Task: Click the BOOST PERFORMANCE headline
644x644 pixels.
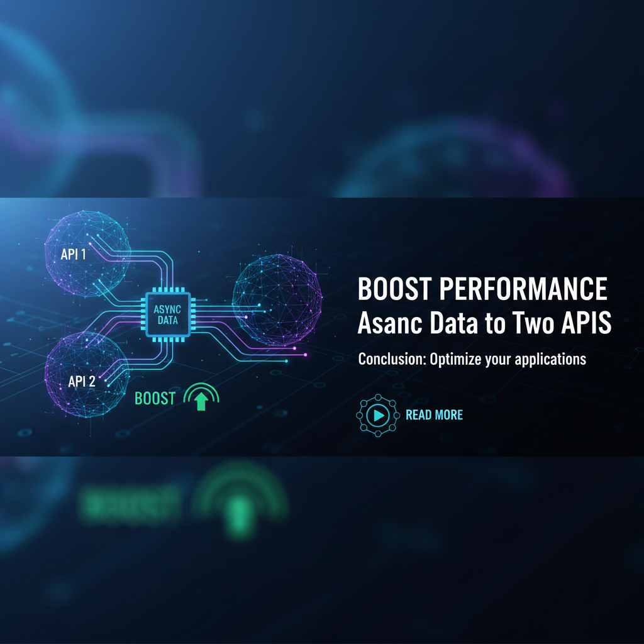Action: click(x=482, y=289)
